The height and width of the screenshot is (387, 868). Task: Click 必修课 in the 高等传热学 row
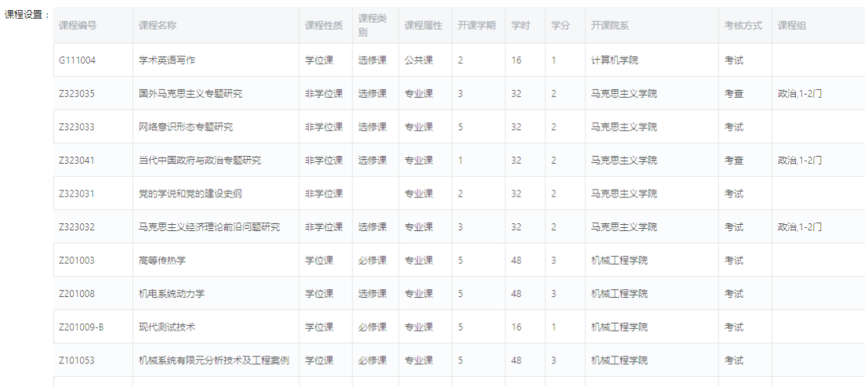pyautogui.click(x=373, y=260)
